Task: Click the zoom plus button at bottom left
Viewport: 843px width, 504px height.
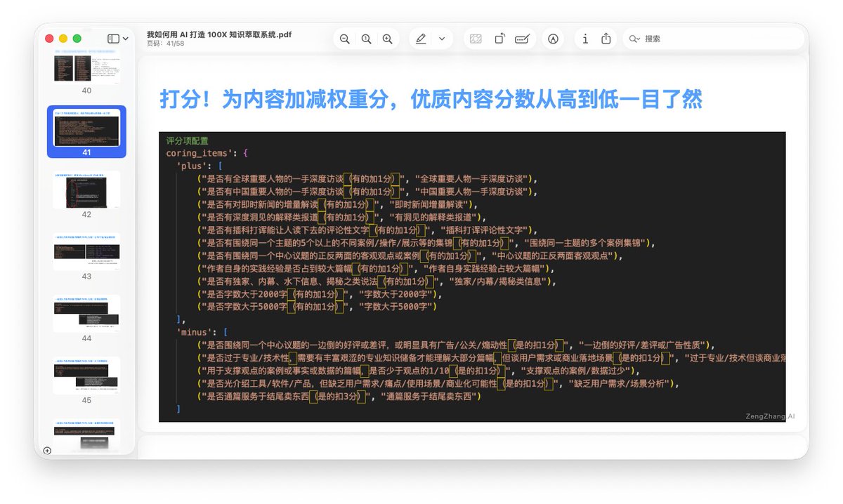Action: tap(48, 450)
